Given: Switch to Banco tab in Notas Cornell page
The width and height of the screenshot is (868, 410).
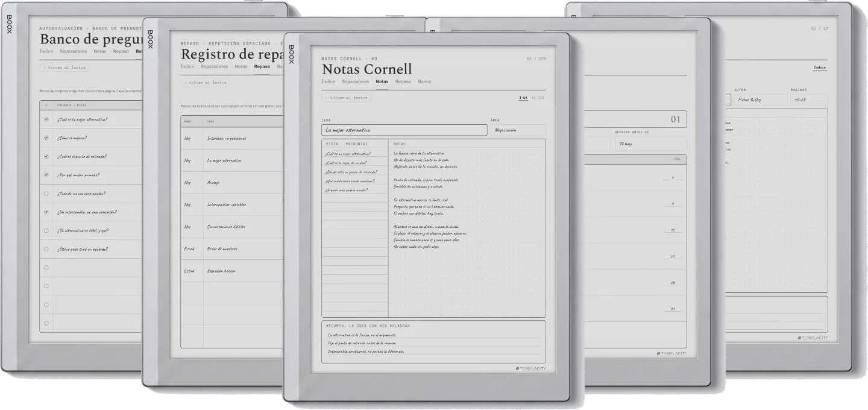Looking at the screenshot, I should coord(424,81).
